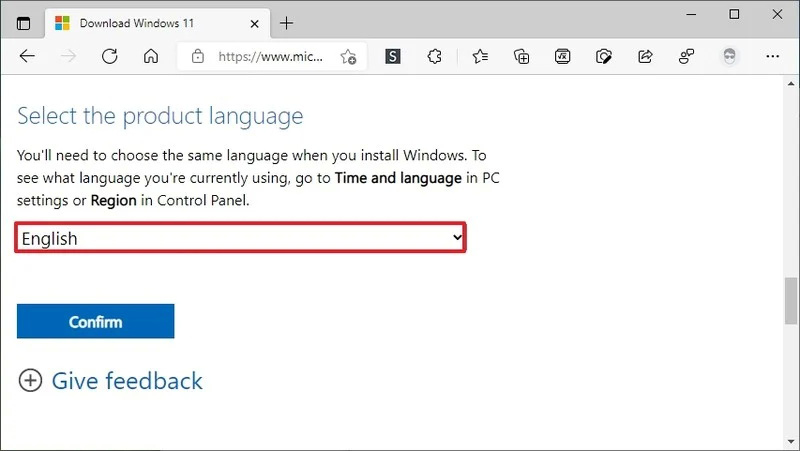Open the vertical tabs panel icon
Screen dimensions: 800x451
23,23
